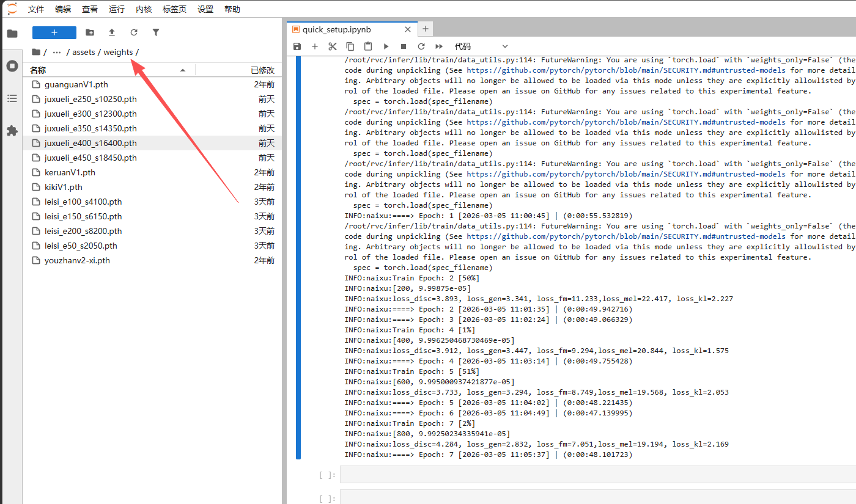Select file juxueli_e450_s18450.pth
Viewport: 856px width, 504px height.
click(152, 158)
